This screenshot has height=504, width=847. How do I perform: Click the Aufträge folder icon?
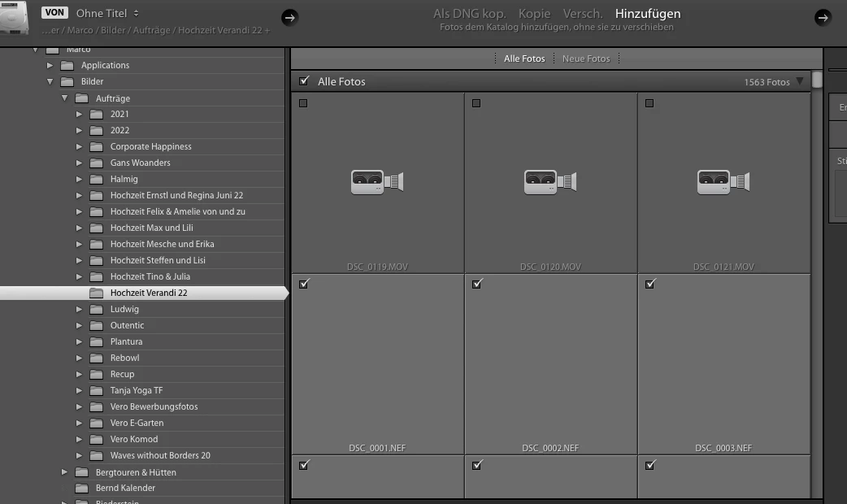(x=81, y=98)
